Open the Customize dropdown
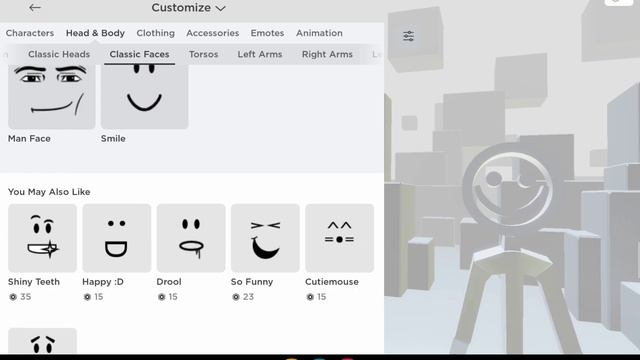The height and width of the screenshot is (360, 640). click(x=188, y=8)
